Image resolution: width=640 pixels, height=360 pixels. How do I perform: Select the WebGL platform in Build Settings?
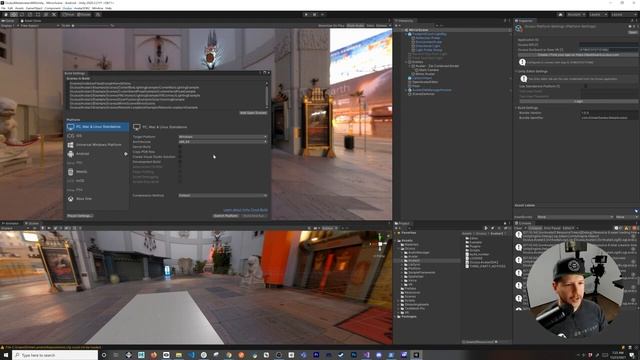97,172
